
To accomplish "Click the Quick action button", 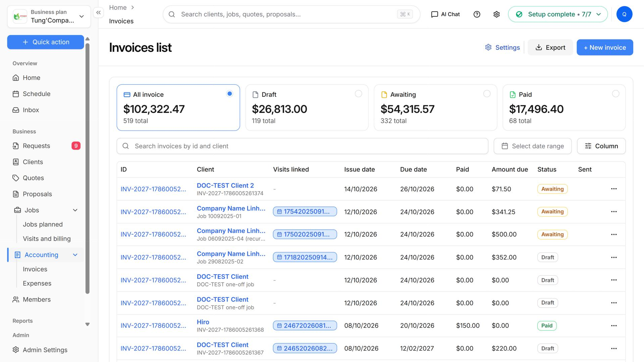I will (x=45, y=42).
